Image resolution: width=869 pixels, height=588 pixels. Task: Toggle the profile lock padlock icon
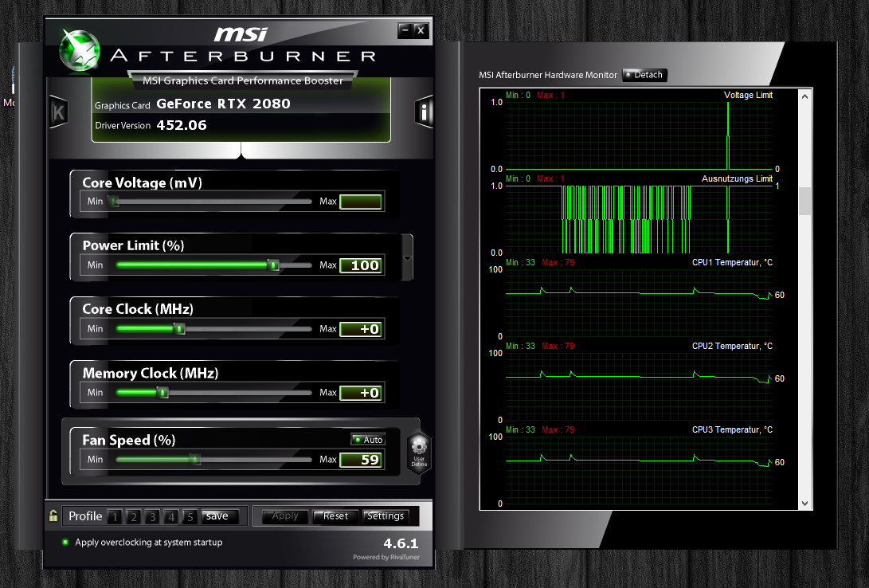pos(53,516)
